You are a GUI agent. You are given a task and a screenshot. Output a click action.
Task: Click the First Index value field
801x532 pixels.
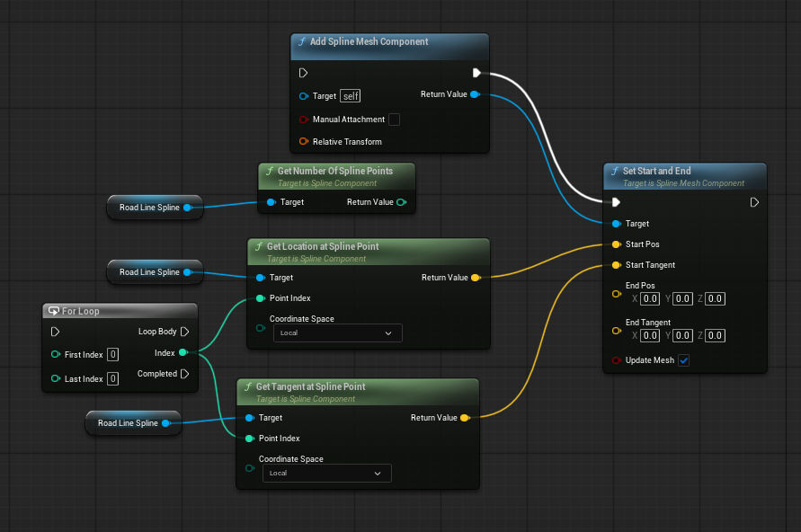(112, 355)
